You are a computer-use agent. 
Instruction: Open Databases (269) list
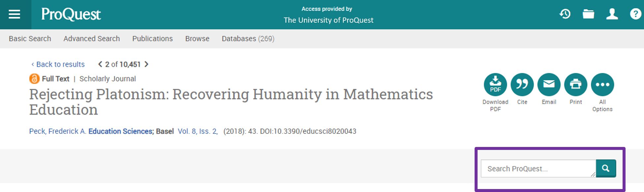pyautogui.click(x=248, y=39)
